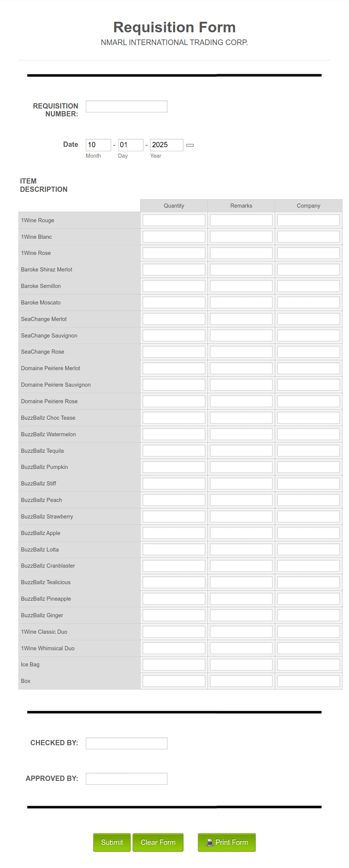The width and height of the screenshot is (349, 868).
Task: Focus the Day date field
Action: 130,145
